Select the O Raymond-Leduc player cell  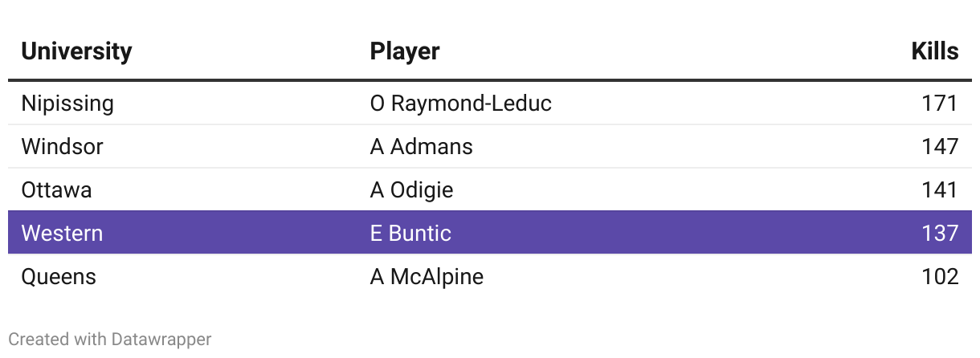pos(461,104)
